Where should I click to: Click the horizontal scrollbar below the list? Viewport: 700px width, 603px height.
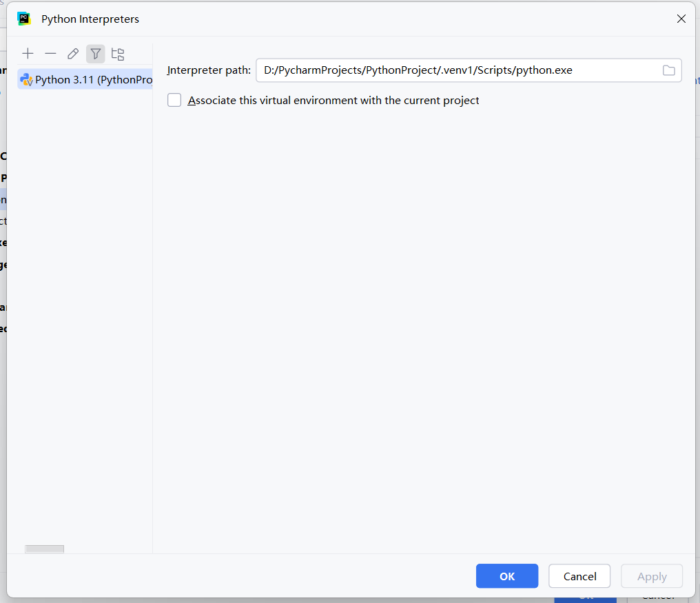pos(44,549)
